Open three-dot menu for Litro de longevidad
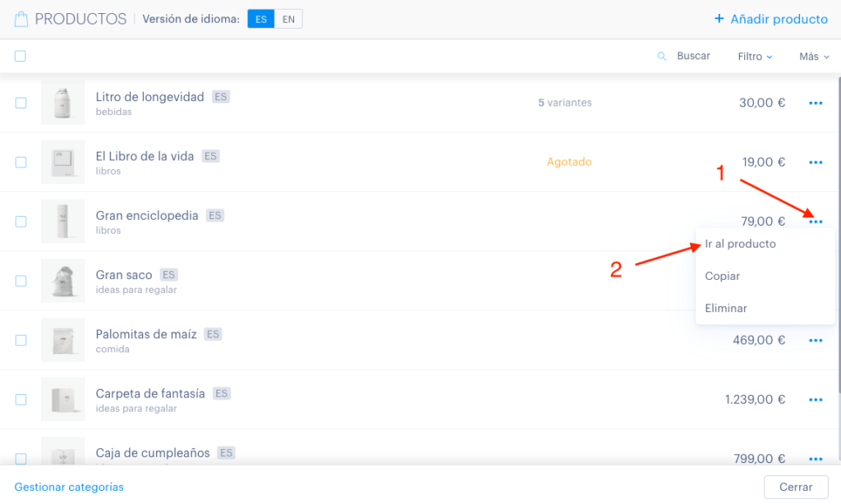The image size is (841, 504). [816, 103]
